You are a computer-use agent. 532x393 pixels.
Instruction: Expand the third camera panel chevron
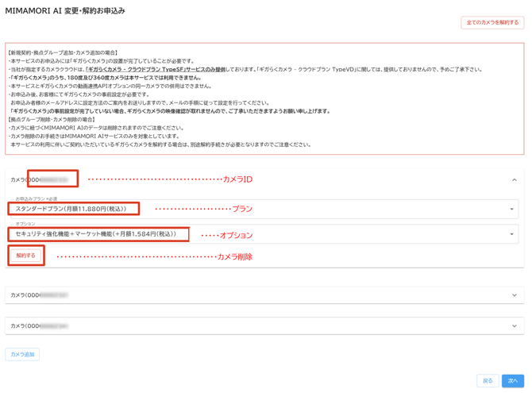[x=514, y=326]
